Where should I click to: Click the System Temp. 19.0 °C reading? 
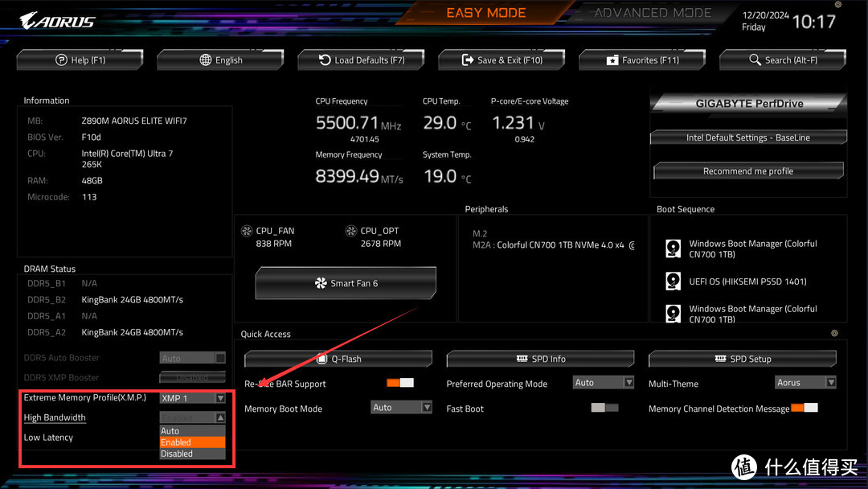pyautogui.click(x=448, y=176)
